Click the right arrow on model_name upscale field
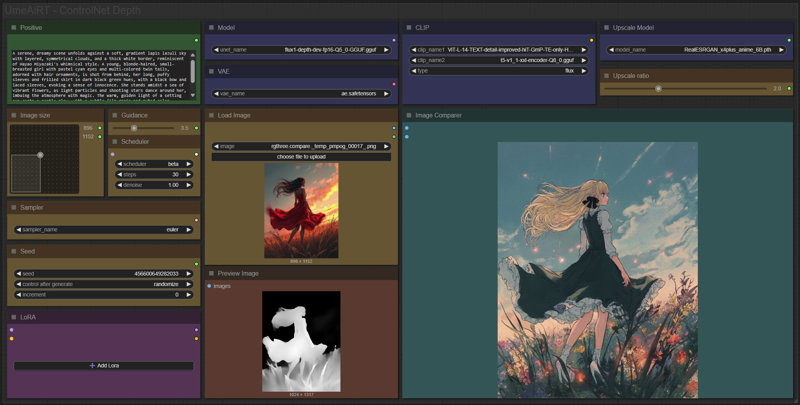Viewport: 800px width, 405px height. (781, 50)
